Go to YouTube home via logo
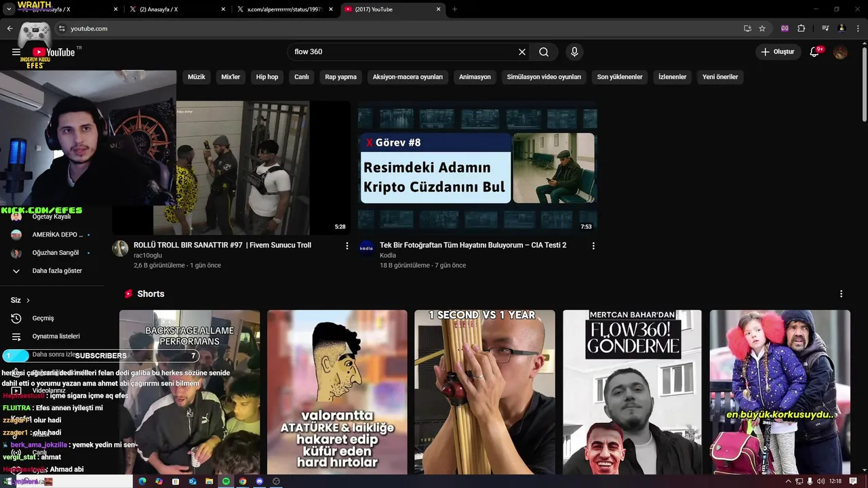This screenshot has width=868, height=488. 53,52
